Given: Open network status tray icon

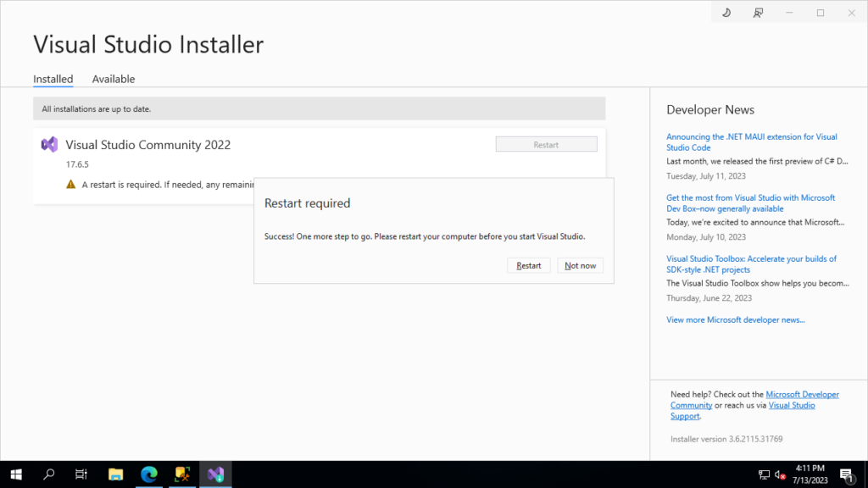Looking at the screenshot, I should tap(764, 474).
